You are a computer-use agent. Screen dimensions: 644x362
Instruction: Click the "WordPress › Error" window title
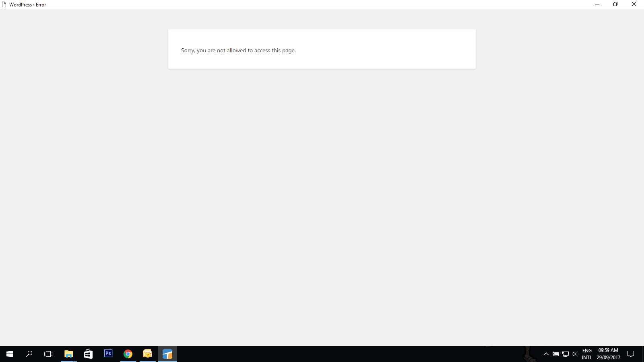(28, 5)
